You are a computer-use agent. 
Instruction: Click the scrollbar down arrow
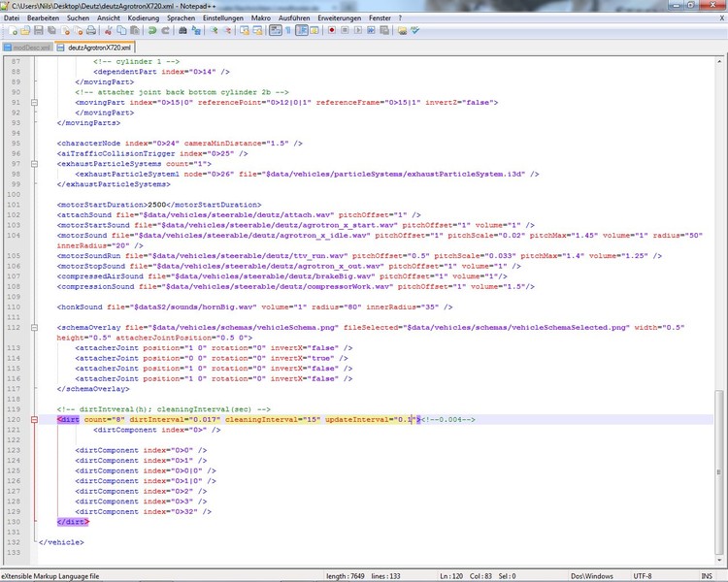(718, 561)
